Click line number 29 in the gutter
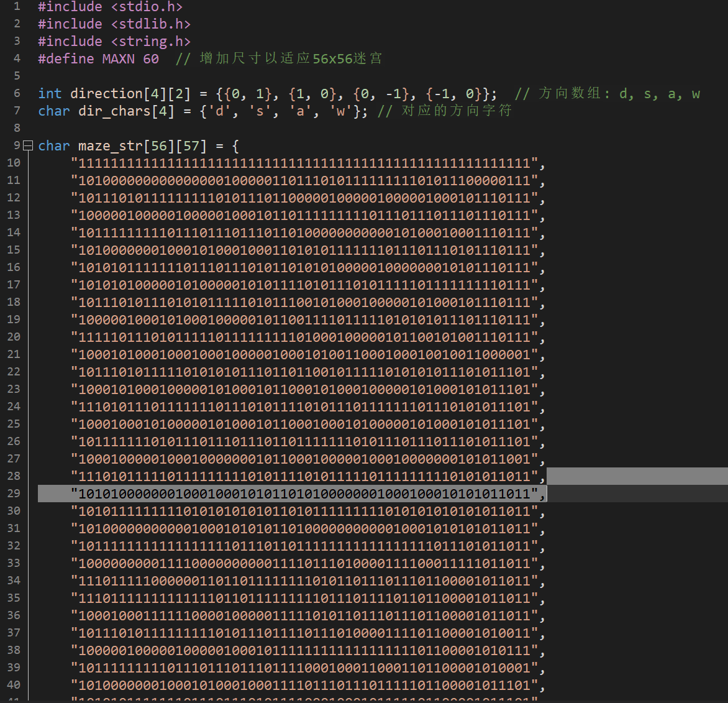The image size is (728, 703). [x=14, y=494]
